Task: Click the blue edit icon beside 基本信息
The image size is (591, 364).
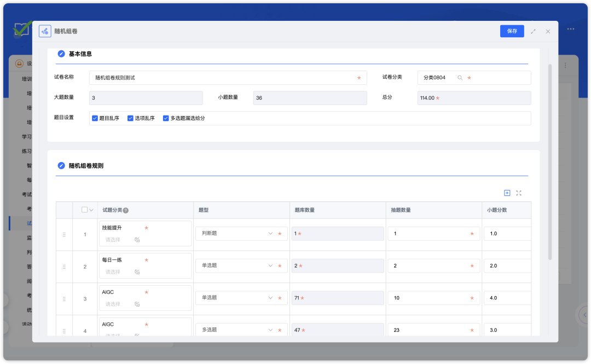Action: click(x=60, y=54)
